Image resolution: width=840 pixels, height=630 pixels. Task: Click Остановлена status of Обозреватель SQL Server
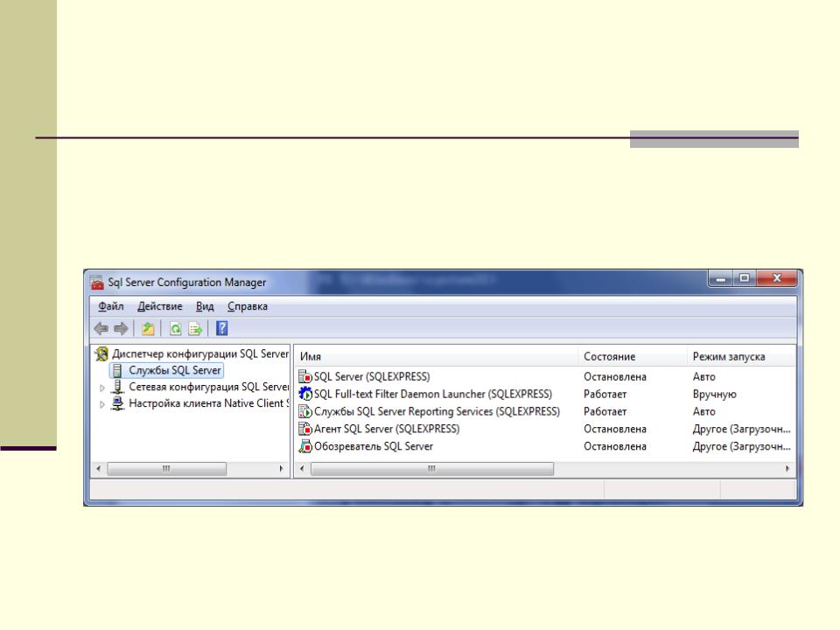click(x=615, y=446)
